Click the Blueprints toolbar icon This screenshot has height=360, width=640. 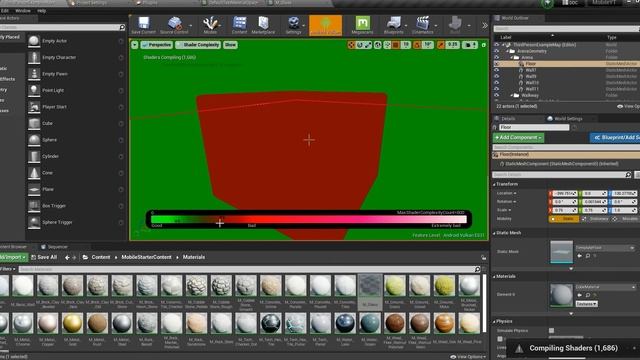coord(393,22)
